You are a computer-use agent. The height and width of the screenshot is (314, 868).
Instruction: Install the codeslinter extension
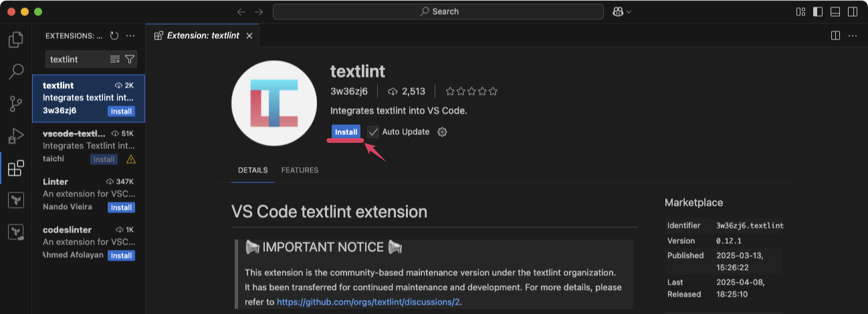click(121, 255)
